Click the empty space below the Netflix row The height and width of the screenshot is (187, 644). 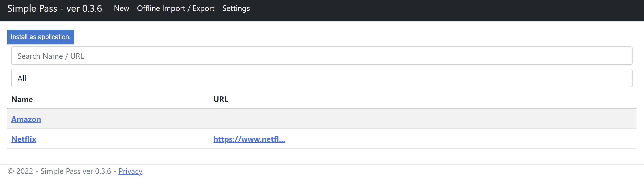[321, 157]
